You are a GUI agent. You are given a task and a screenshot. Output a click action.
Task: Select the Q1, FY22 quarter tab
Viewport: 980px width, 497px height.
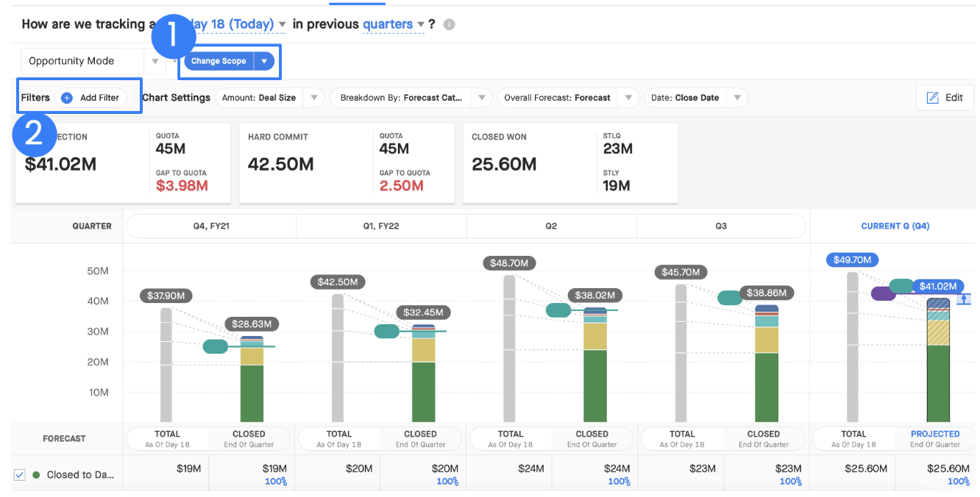(x=381, y=226)
